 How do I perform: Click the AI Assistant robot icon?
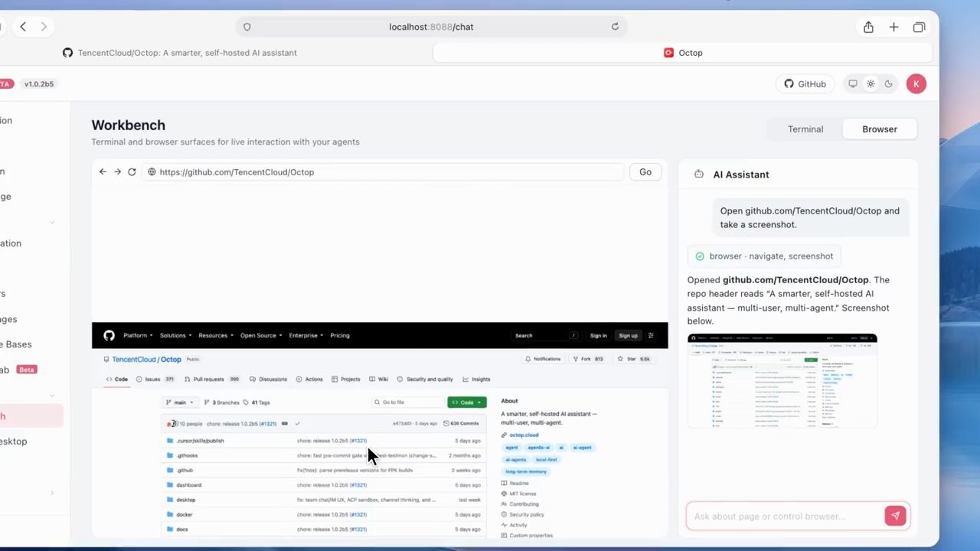pos(699,174)
